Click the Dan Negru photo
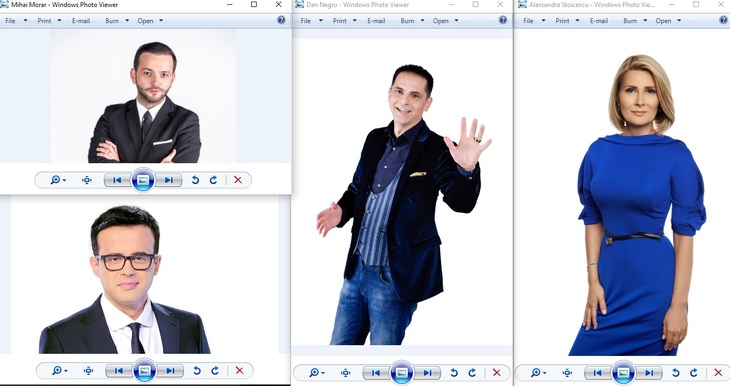Image resolution: width=730 pixels, height=386 pixels. click(x=403, y=204)
